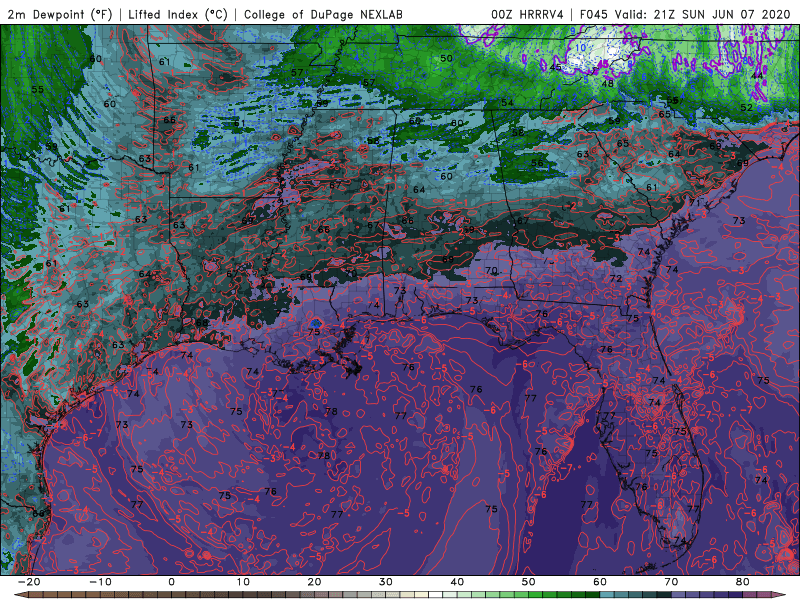
Task: Click the "50" dewpoint value on the map
Action: click(446, 58)
